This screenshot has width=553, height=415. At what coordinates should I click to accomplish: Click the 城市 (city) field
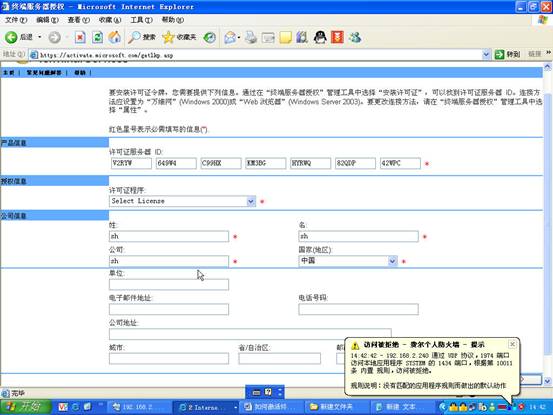pyautogui.click(x=169, y=359)
